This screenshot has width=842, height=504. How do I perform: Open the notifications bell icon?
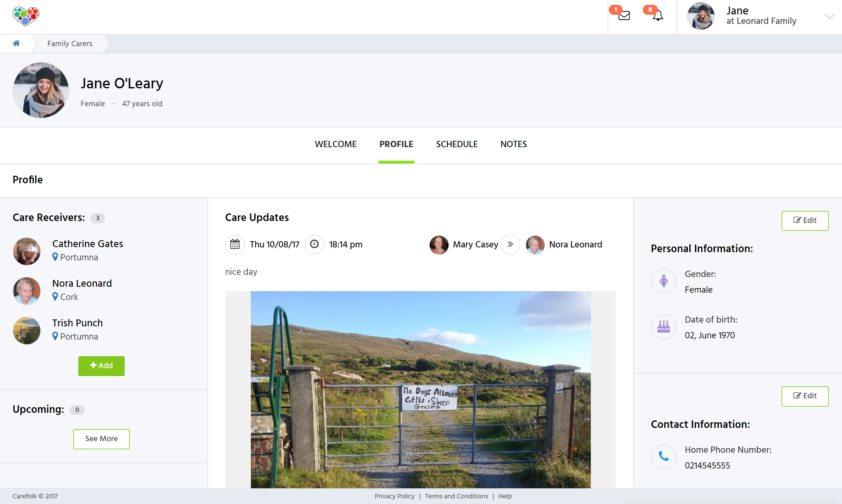(658, 16)
